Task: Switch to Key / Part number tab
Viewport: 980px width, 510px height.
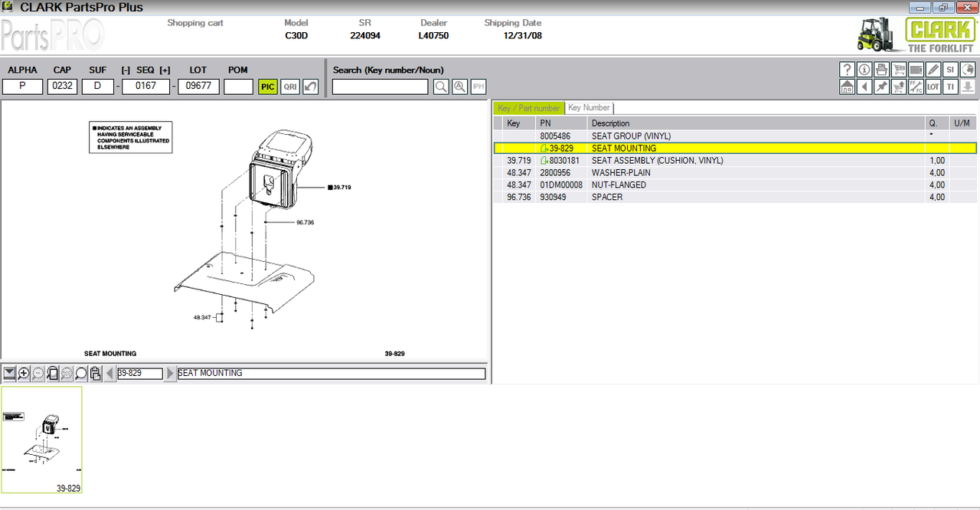Action: click(528, 108)
